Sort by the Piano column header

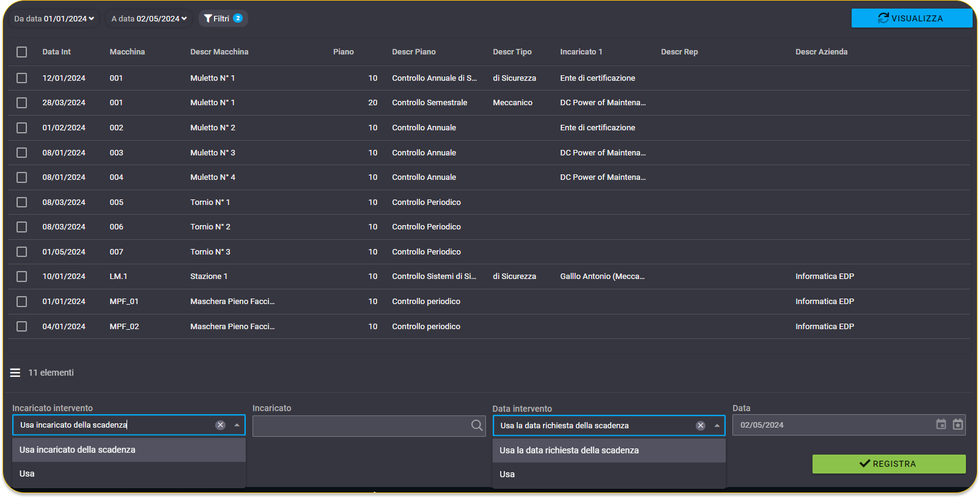[344, 52]
